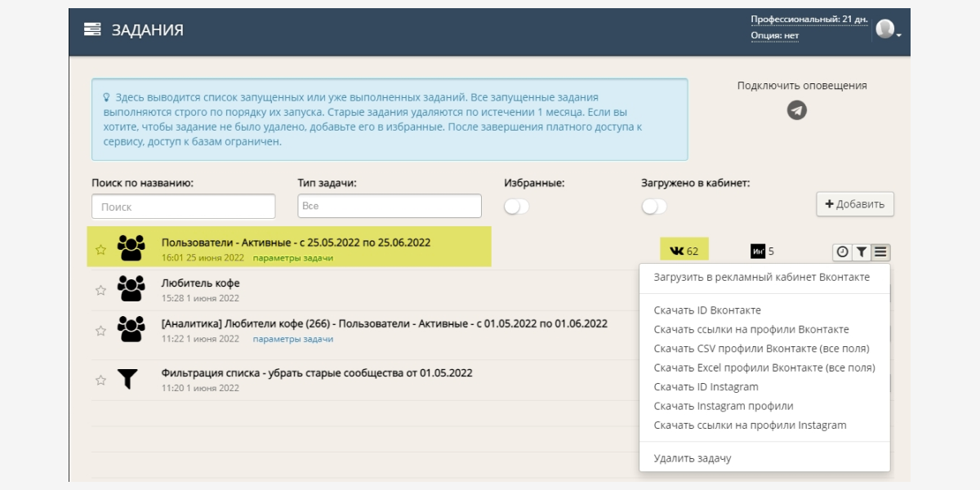Click the VK count icon showing 62

point(677,252)
